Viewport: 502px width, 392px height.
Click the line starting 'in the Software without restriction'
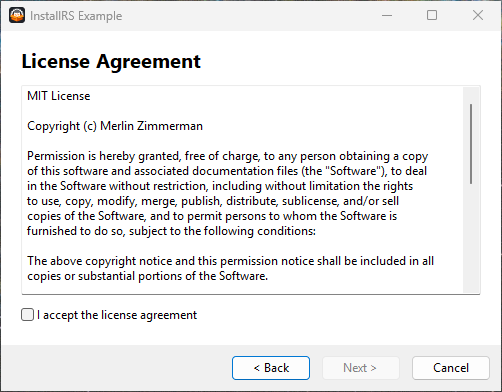(x=220, y=186)
